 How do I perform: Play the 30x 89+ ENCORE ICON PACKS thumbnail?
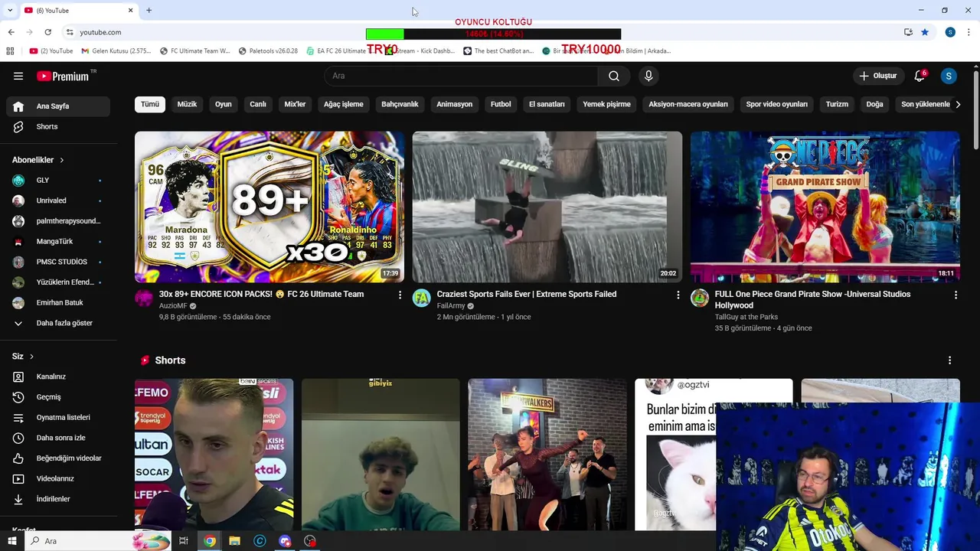269,207
